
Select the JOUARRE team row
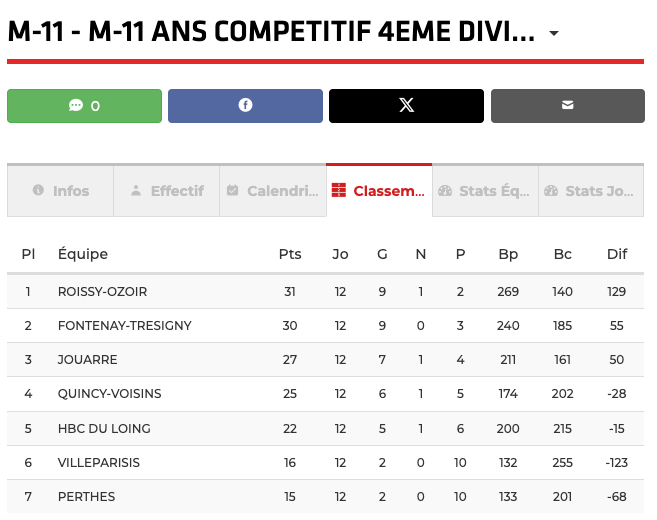(x=87, y=360)
